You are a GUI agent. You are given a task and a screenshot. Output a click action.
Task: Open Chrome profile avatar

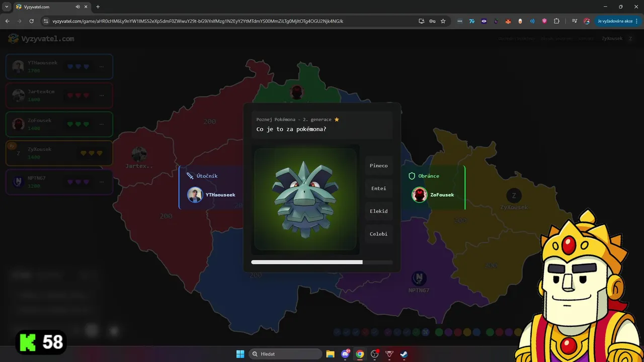pos(587,21)
